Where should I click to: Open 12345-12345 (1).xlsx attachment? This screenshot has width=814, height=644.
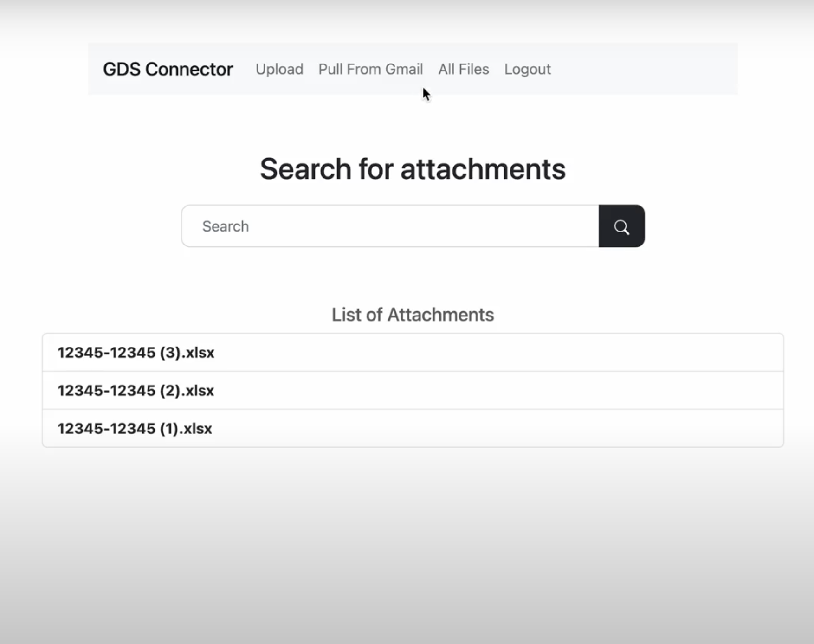pyautogui.click(x=413, y=428)
